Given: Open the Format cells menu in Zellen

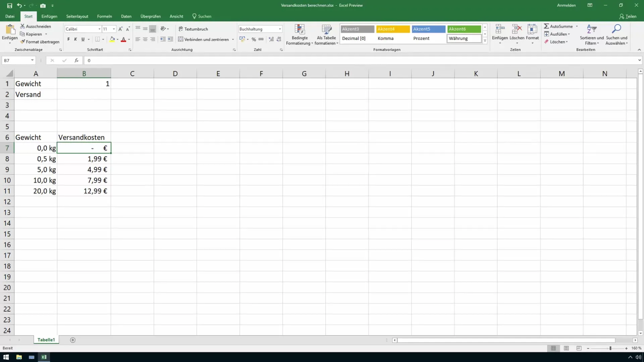Looking at the screenshot, I should click(x=532, y=34).
